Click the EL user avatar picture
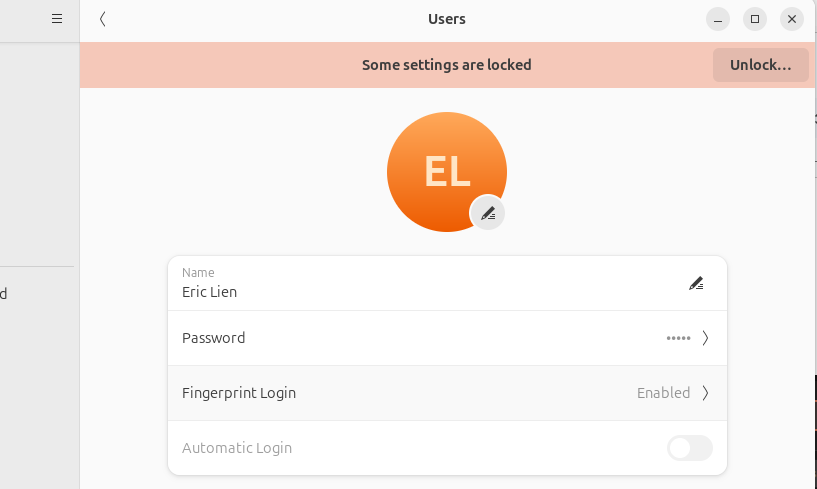This screenshot has height=489, width=817. pyautogui.click(x=447, y=172)
